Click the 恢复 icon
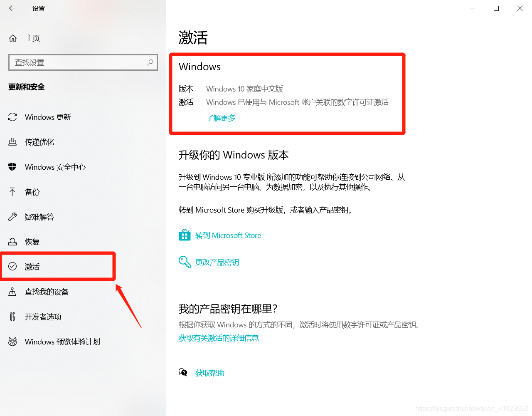This screenshot has width=532, height=416. tap(12, 242)
